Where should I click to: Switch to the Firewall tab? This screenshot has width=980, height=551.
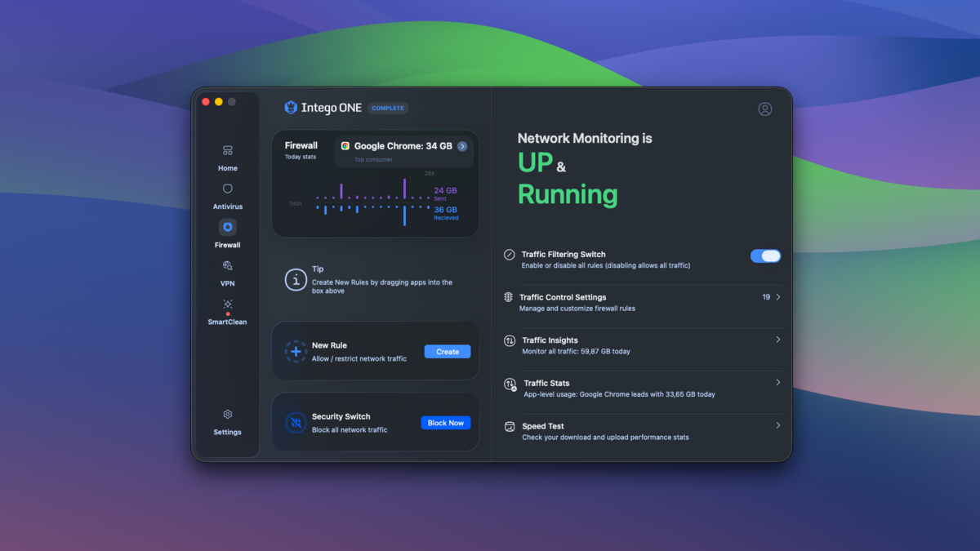coord(228,233)
